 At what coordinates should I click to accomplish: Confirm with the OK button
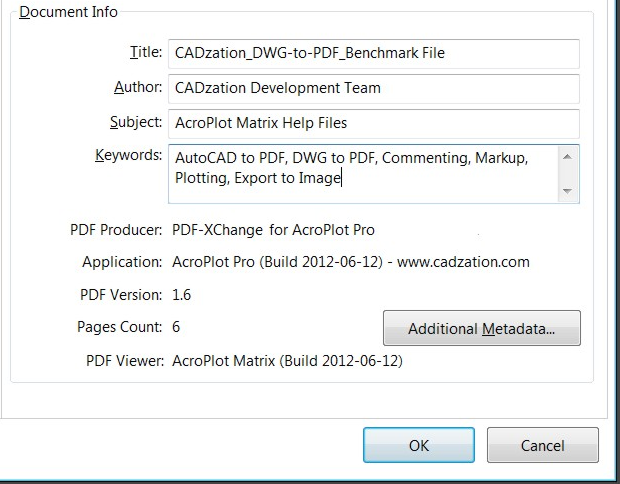point(419,445)
